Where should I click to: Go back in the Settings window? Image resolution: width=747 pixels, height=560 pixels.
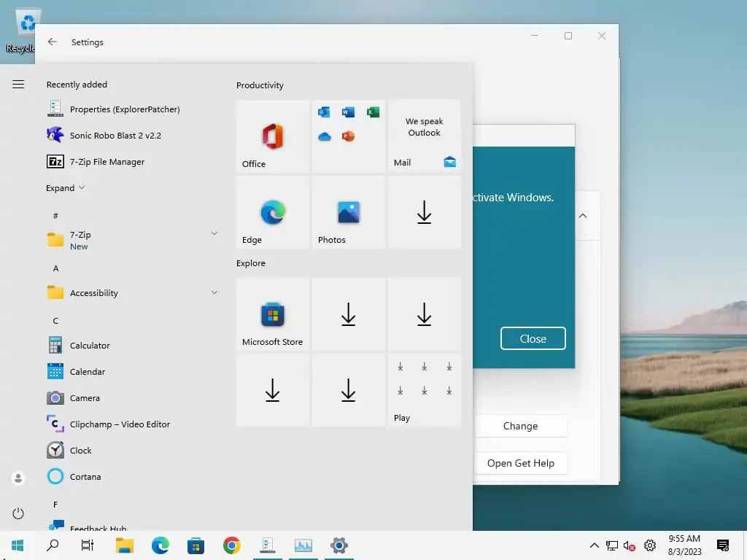(53, 42)
